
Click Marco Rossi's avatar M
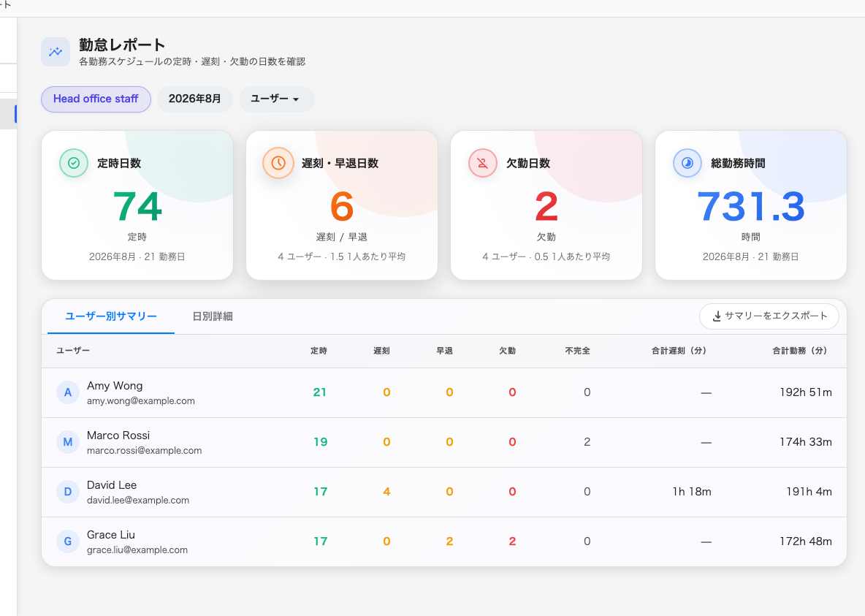[68, 442]
